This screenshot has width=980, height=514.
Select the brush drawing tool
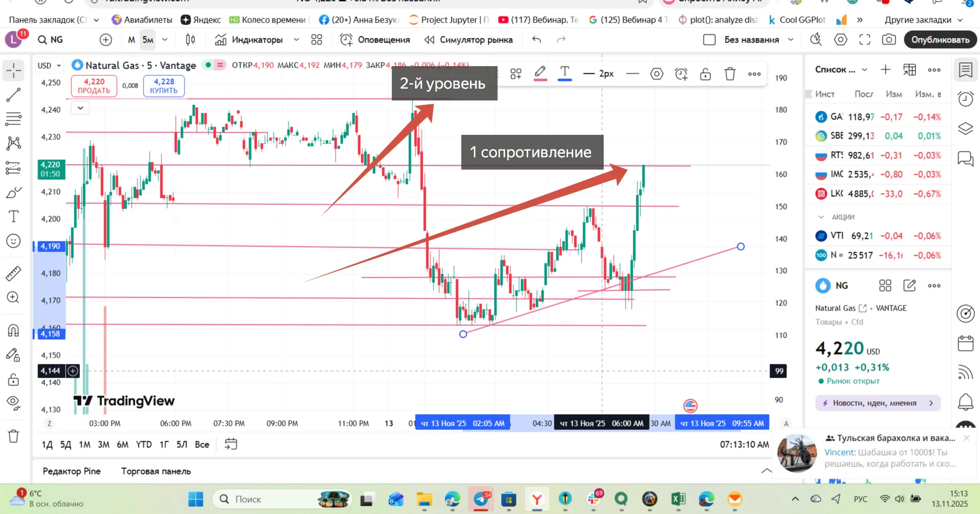point(14,192)
